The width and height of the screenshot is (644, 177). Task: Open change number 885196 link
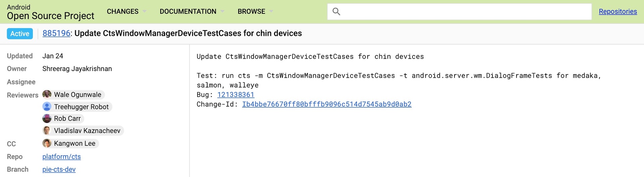[x=56, y=33]
